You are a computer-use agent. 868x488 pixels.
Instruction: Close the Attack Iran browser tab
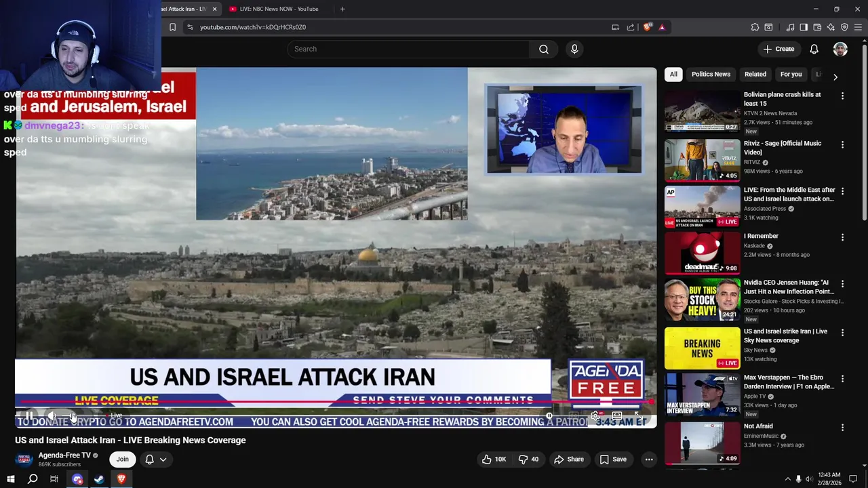pos(214,9)
